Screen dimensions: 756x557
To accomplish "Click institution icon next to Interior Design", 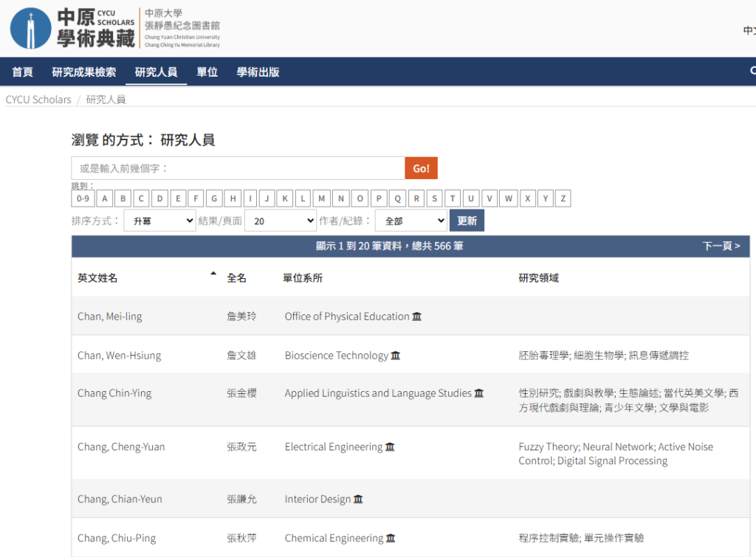I will pos(358,499).
